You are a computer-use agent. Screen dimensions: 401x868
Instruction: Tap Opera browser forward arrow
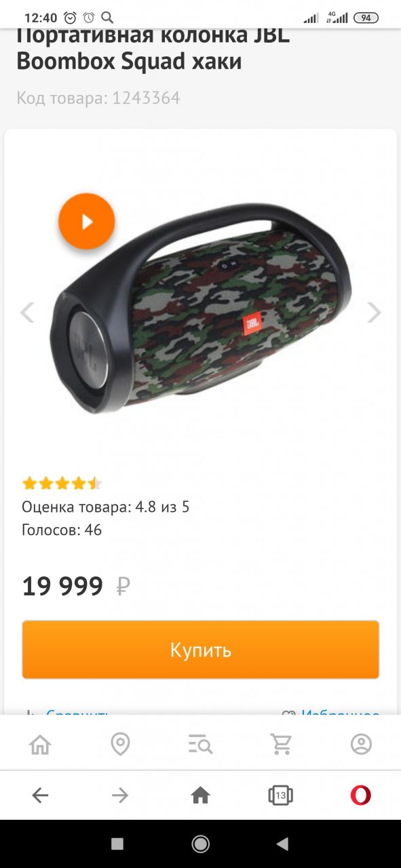120,795
